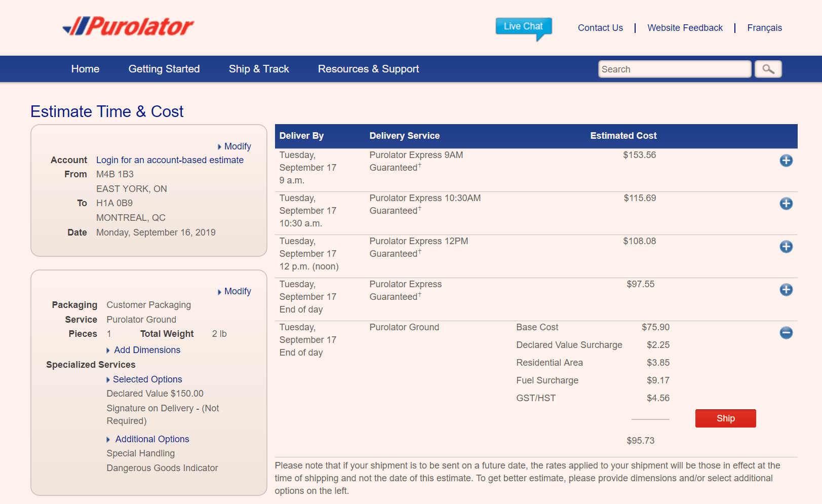Click the red Ship button
This screenshot has width=822, height=504.
pos(725,418)
